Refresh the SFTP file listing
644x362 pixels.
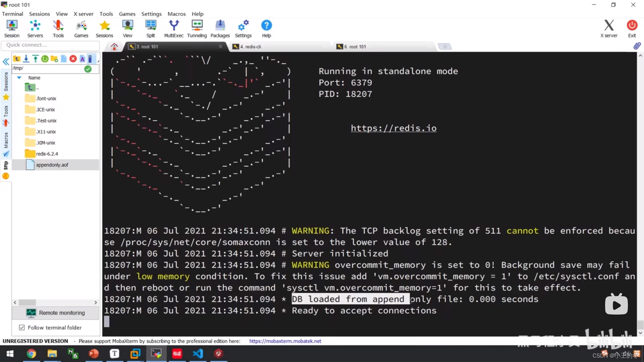45,59
